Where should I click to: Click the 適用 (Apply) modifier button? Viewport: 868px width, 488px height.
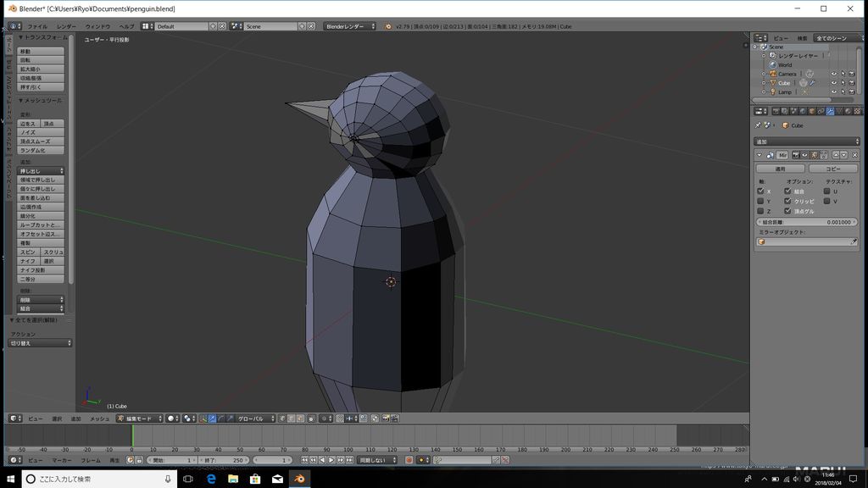780,169
